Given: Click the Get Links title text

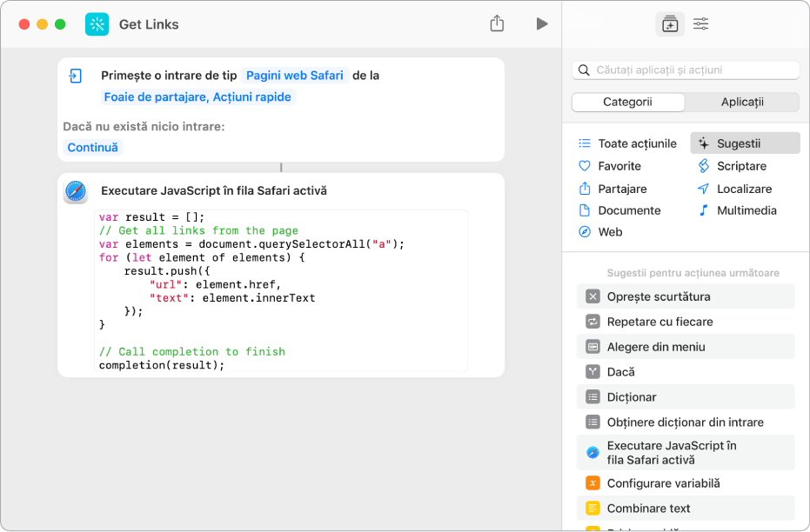Looking at the screenshot, I should tap(149, 24).
